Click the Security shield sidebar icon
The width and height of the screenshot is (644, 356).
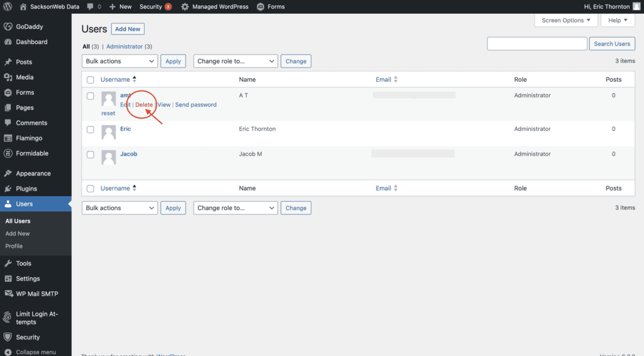8,337
